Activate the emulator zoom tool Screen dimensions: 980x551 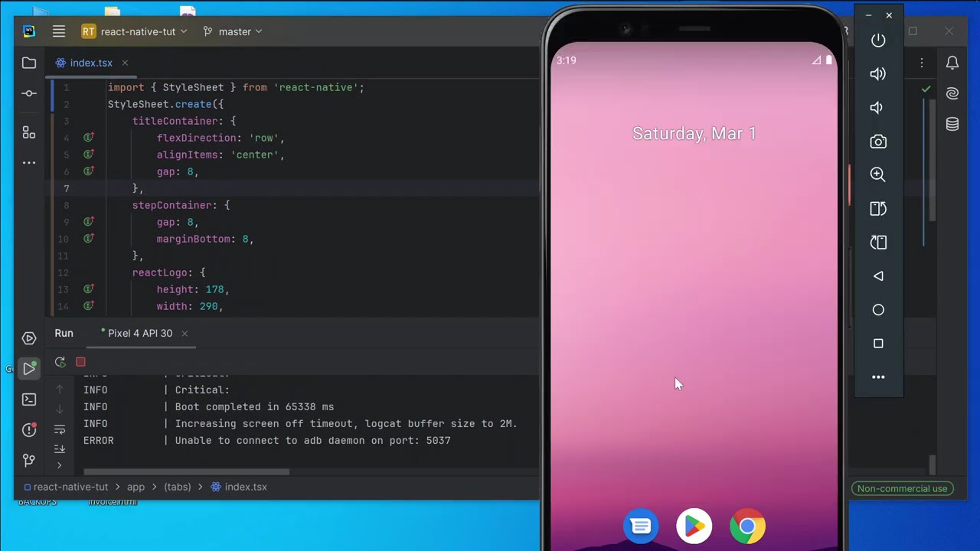[878, 174]
